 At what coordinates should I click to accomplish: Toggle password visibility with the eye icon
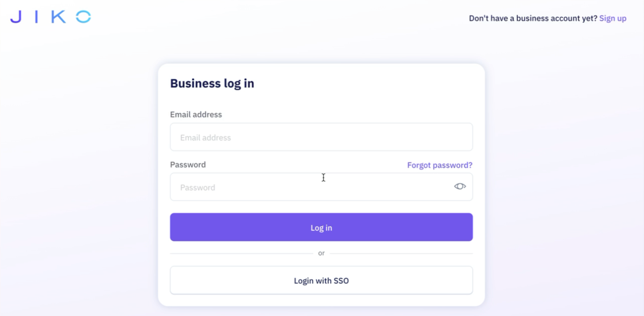[x=460, y=186]
